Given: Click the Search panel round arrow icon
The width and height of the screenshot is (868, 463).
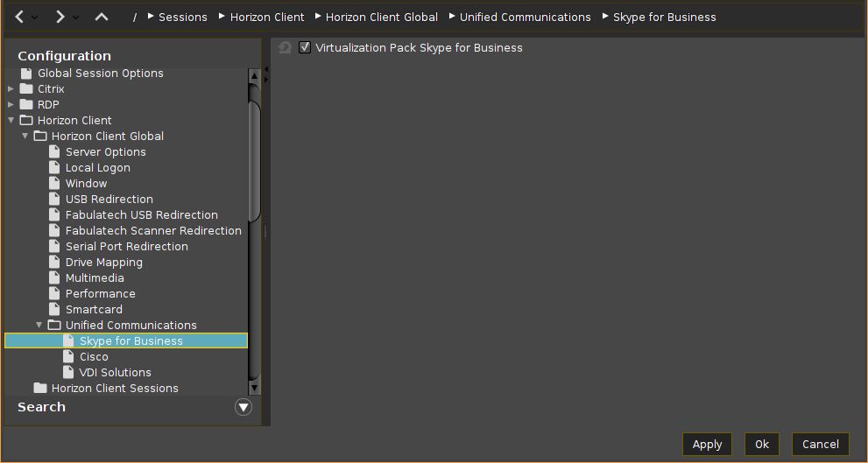Looking at the screenshot, I should 243,407.
